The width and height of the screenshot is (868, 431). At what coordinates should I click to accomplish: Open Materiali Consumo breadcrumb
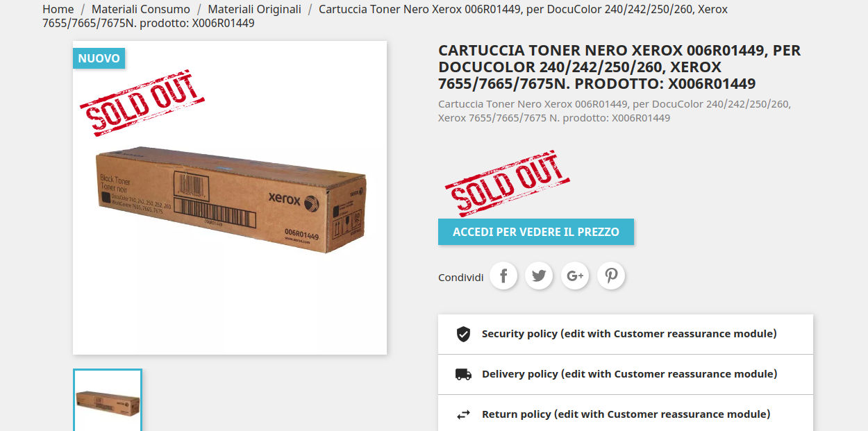tap(140, 10)
